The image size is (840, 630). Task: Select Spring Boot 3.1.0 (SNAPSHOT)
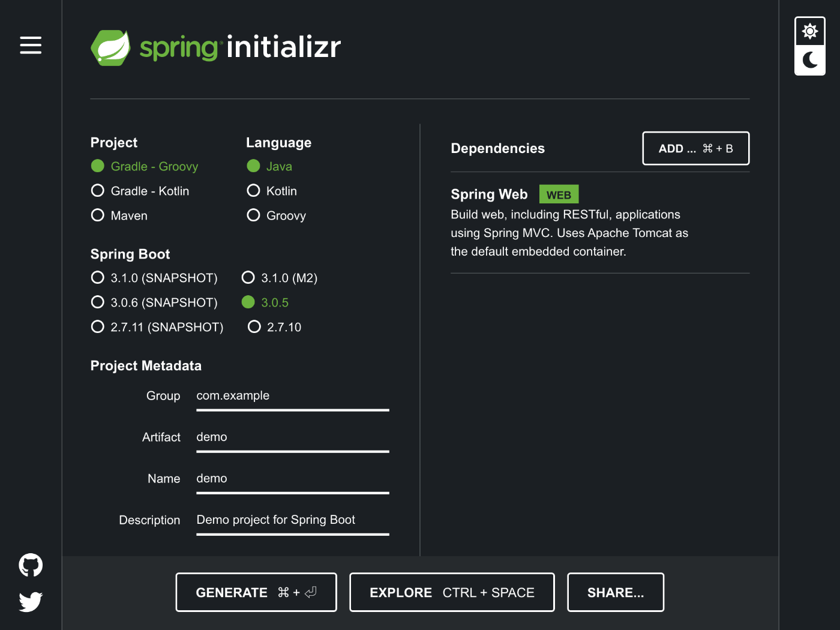click(154, 278)
